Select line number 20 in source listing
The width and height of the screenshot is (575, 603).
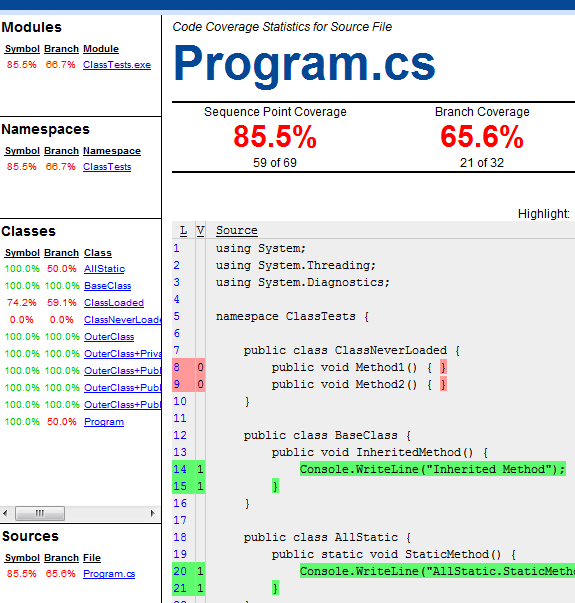[x=180, y=571]
